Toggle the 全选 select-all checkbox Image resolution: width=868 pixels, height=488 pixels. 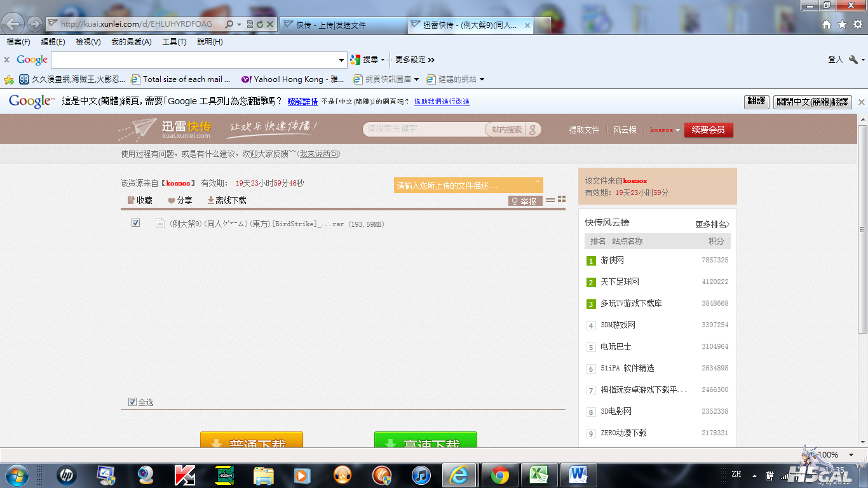tap(132, 402)
